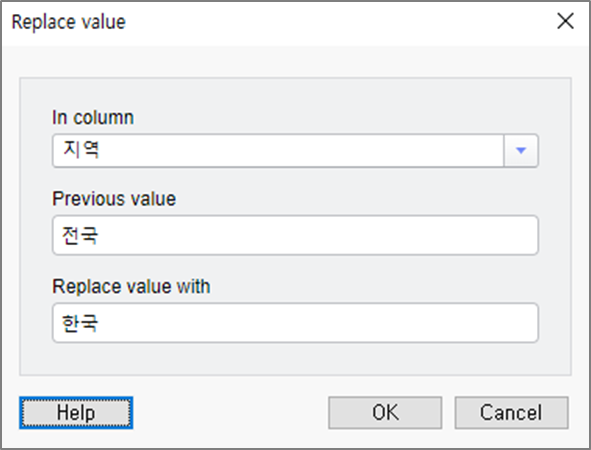The image size is (591, 450).
Task: Select the 지역 entry shown in In column
Action: [81, 150]
